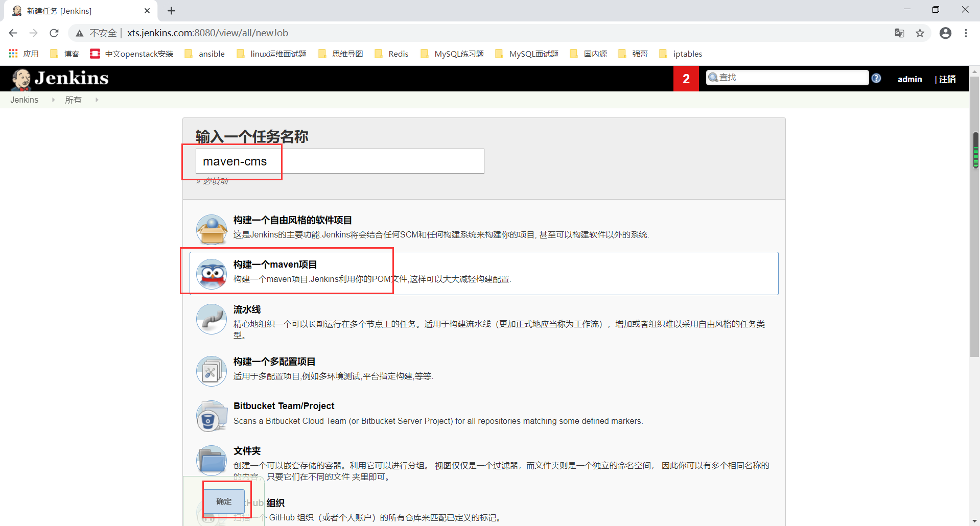Reload the page with refresh icon

(54, 33)
